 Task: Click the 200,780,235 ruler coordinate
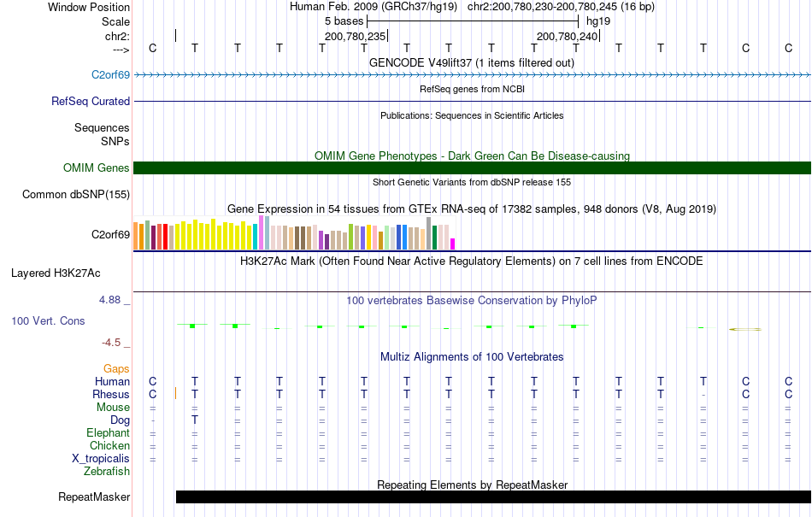tap(356, 36)
